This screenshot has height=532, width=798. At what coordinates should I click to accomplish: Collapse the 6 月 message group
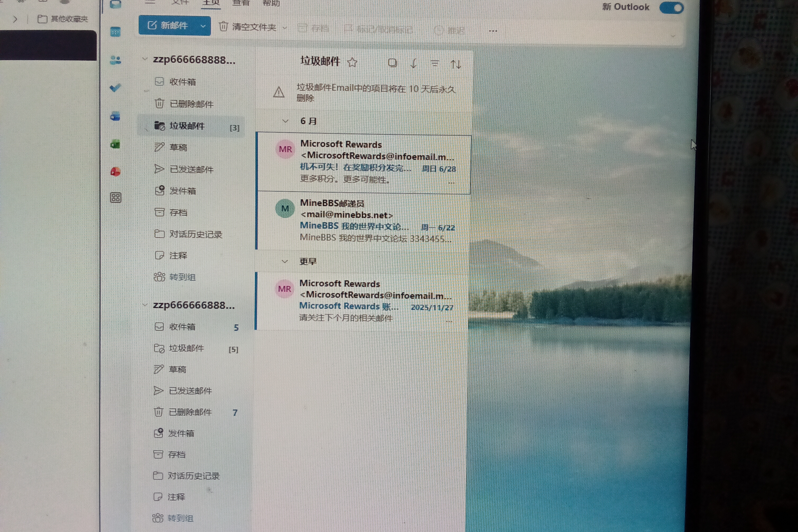(285, 121)
